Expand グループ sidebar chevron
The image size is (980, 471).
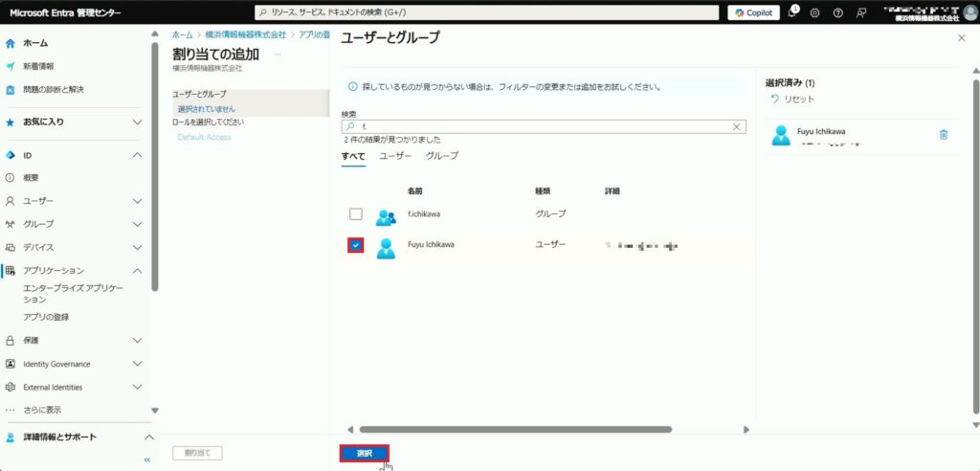tap(138, 224)
